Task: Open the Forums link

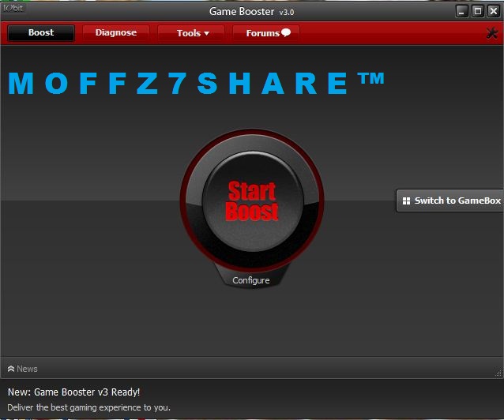Action: [266, 33]
